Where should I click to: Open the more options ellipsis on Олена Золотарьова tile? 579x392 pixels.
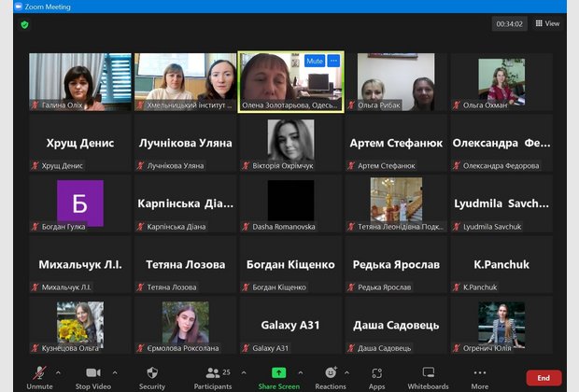click(333, 61)
